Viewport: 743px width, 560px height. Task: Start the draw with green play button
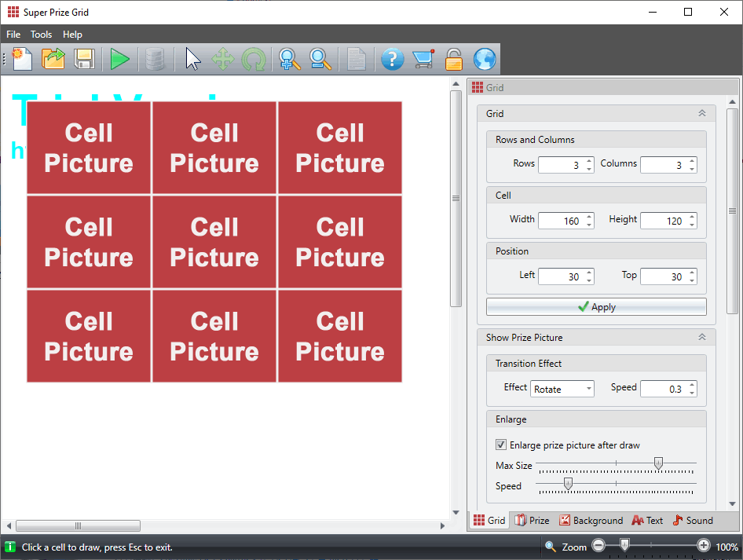[119, 59]
